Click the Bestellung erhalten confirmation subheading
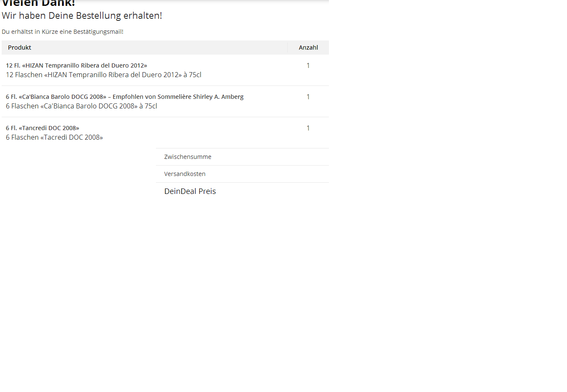The height and width of the screenshot is (392, 567). click(82, 16)
